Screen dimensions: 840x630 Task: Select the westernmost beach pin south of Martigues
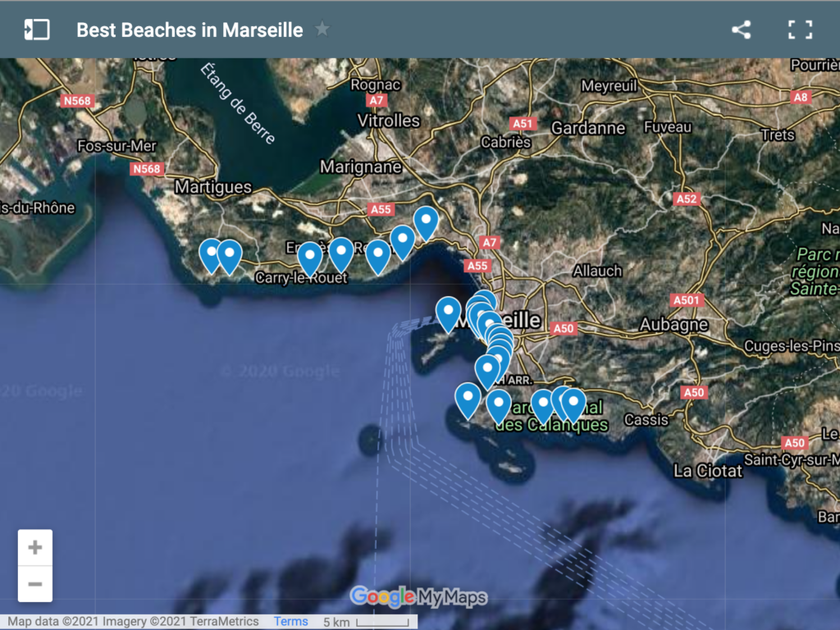(x=211, y=256)
